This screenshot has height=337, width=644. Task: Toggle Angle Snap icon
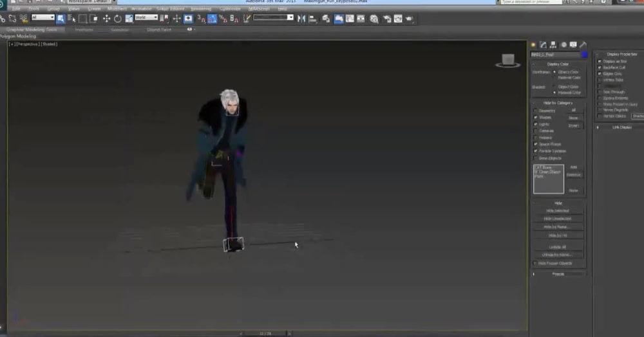(x=212, y=19)
